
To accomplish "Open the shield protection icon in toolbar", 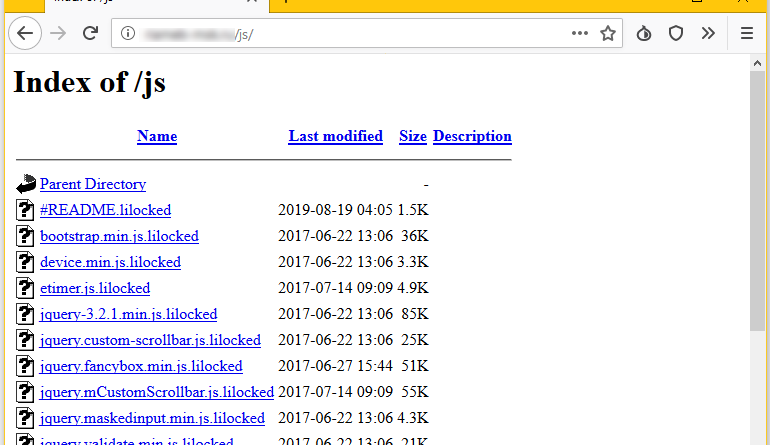I will pos(676,33).
